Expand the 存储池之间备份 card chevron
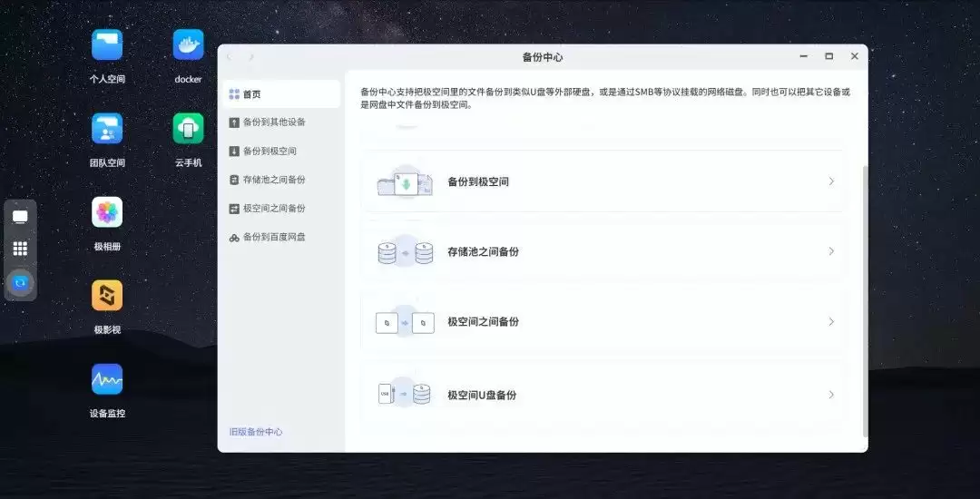Viewport: 980px width, 499px height. [x=830, y=251]
